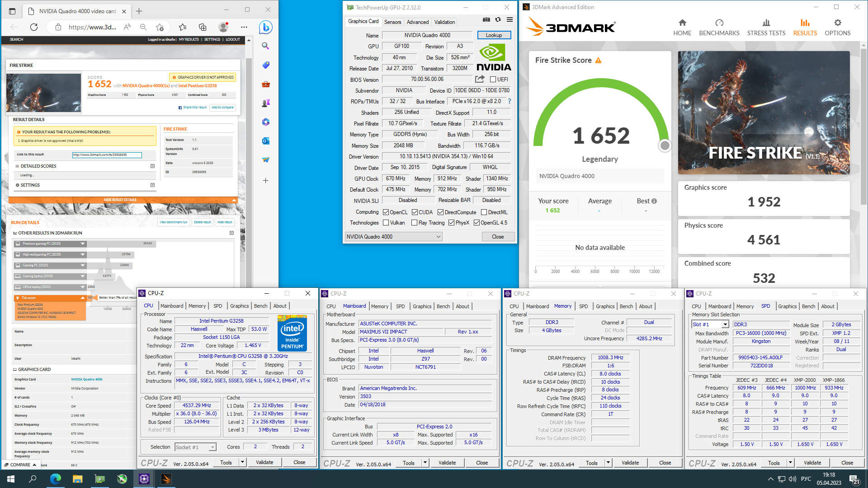Toggle DirectCompute checkbox in GPU-Z
This screenshot has width=868, height=488.
(440, 212)
